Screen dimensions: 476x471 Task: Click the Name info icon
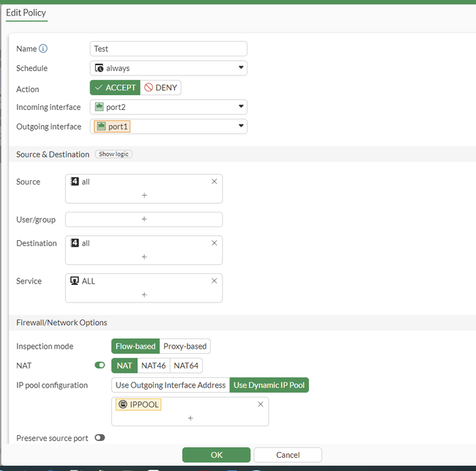coord(43,49)
